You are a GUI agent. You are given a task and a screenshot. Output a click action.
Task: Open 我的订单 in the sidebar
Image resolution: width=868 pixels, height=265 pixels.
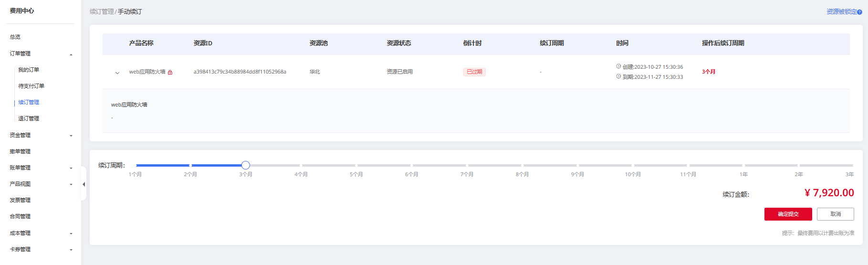coord(29,70)
